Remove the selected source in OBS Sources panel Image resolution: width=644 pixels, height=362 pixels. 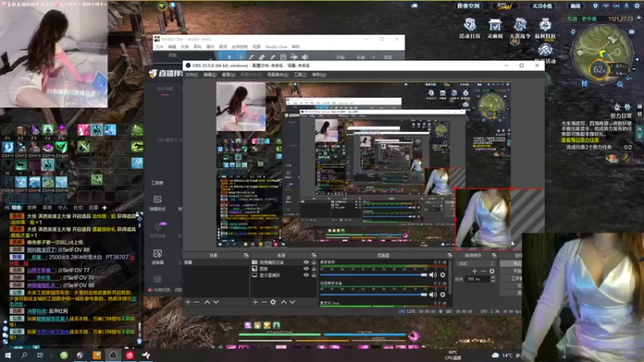coord(264,302)
